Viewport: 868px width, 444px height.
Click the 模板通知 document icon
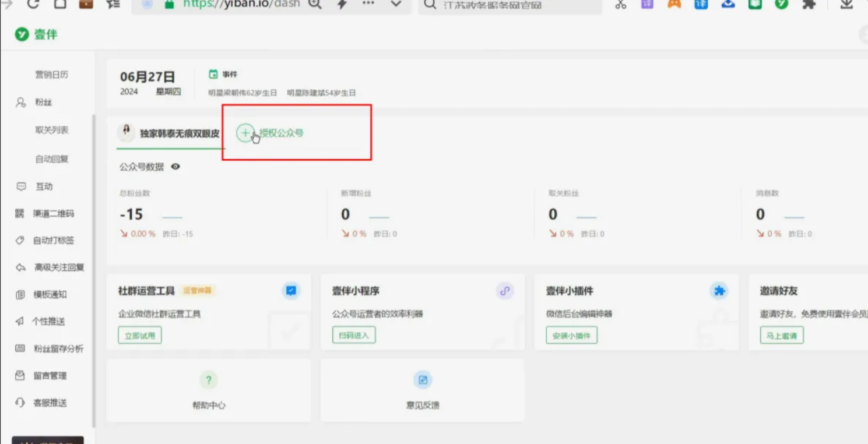pos(20,294)
